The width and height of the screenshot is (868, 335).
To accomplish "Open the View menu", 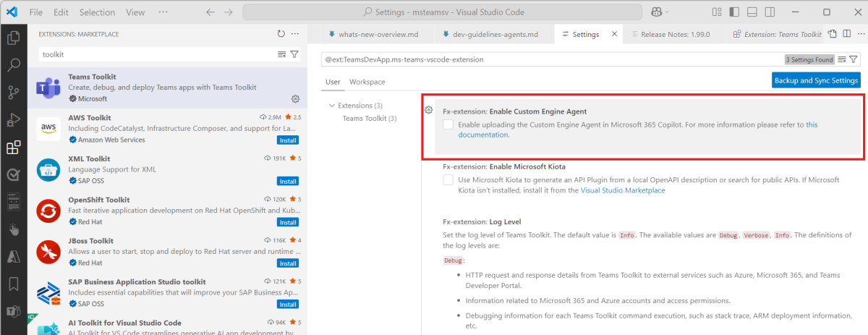I will click(x=135, y=12).
